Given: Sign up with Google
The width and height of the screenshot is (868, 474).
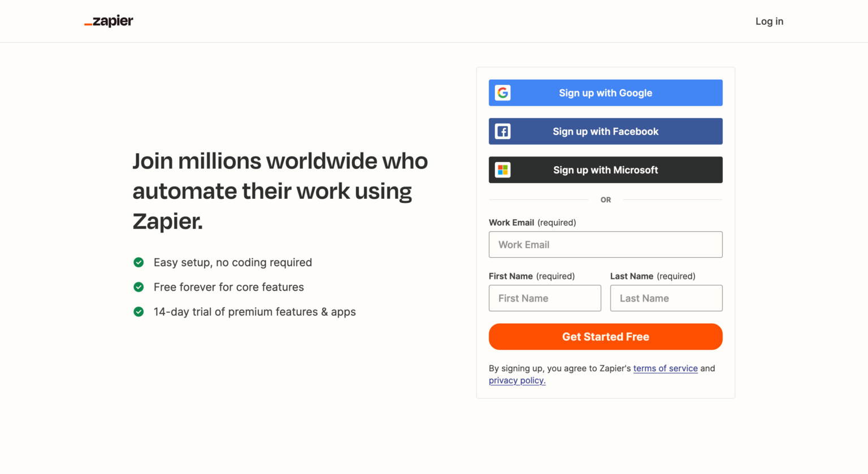Looking at the screenshot, I should [x=605, y=92].
